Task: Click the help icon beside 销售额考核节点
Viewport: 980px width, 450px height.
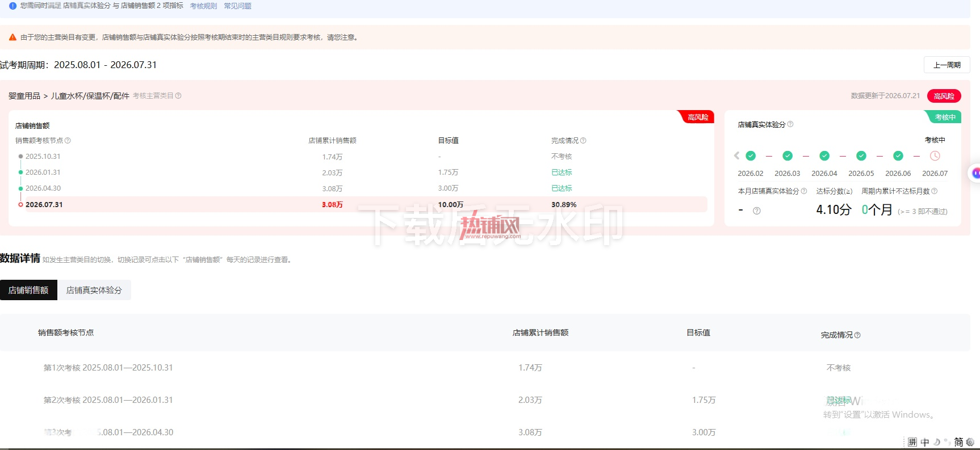Action: [x=68, y=141]
